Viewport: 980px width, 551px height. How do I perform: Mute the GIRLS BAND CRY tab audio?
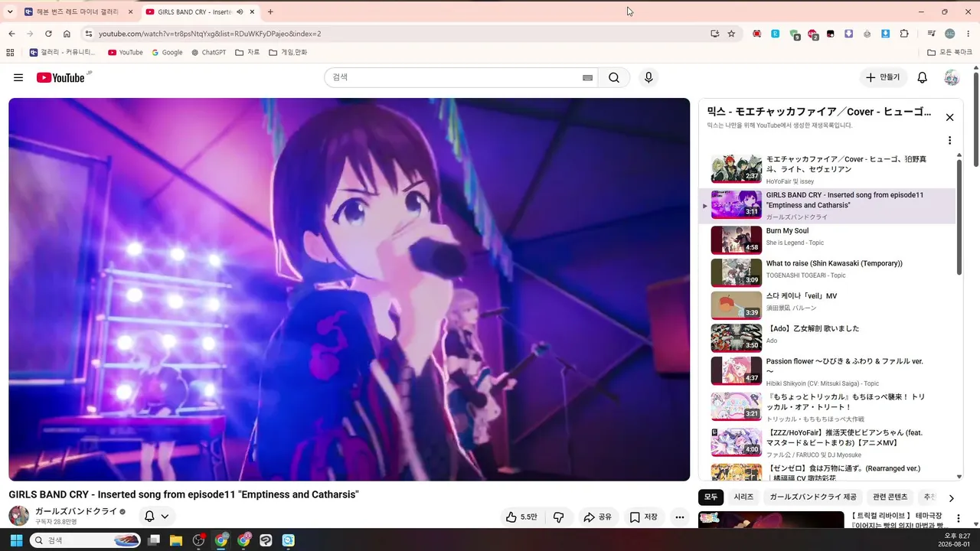tap(240, 11)
